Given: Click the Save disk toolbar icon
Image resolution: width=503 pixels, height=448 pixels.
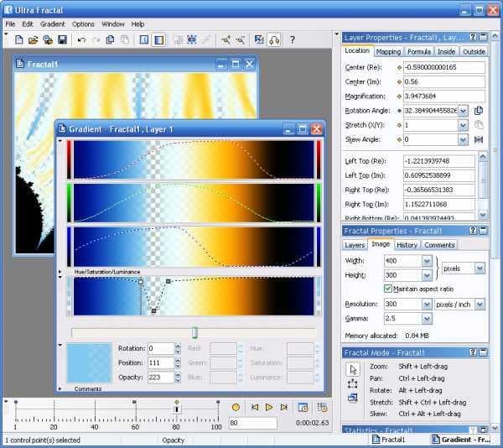Looking at the screenshot, I should pyautogui.click(x=62, y=39).
